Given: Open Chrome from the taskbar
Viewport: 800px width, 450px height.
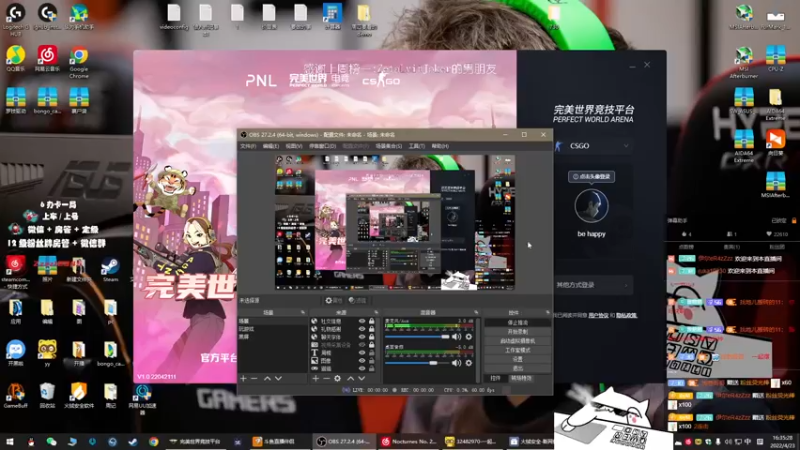Looking at the screenshot, I should pos(154,442).
